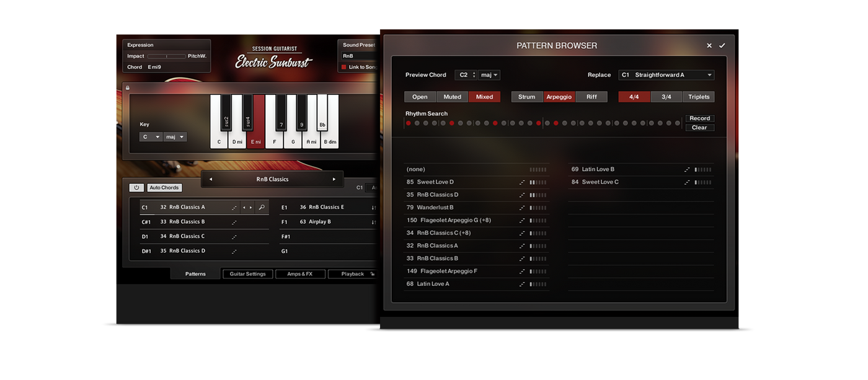Click arpeggio icon next to Latin Love B
868x380 pixels.
pyautogui.click(x=687, y=169)
